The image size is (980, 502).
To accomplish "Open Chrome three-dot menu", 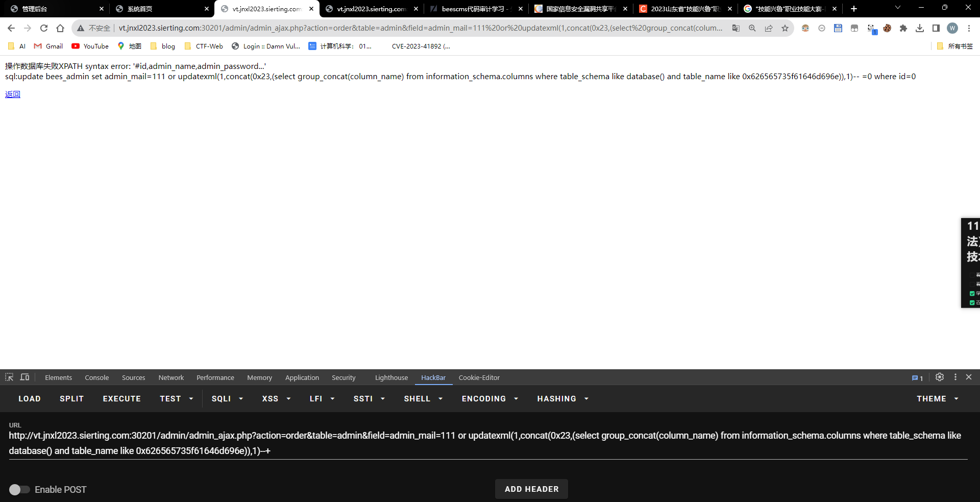I will 969,28.
